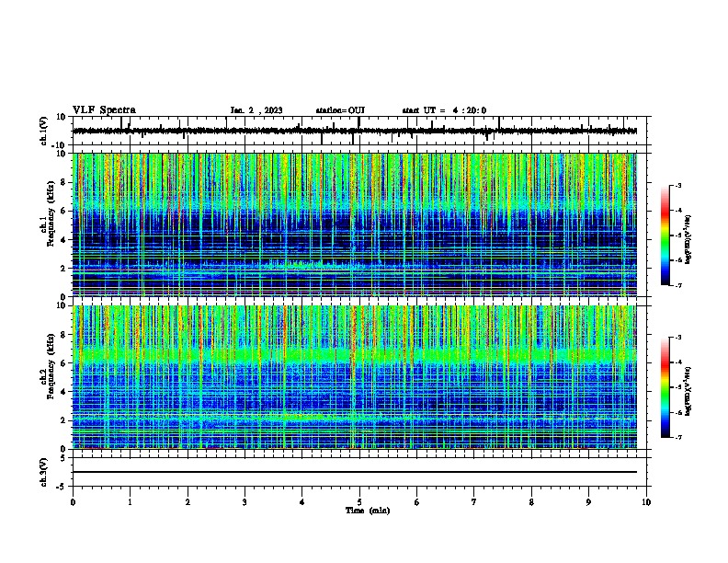
Task: Click the '8' kHz tick on ch.2 spectrogram
Action: click(x=64, y=335)
